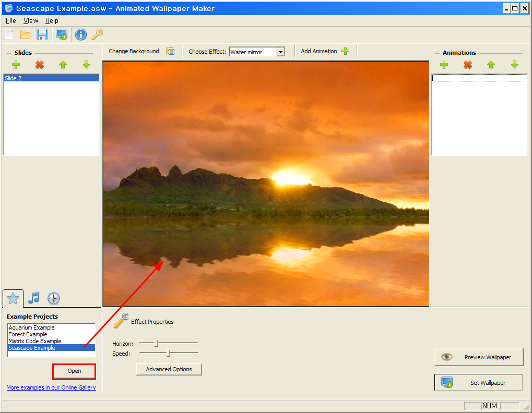Click the Add Animation label
The height and width of the screenshot is (413, 532).
click(x=319, y=51)
